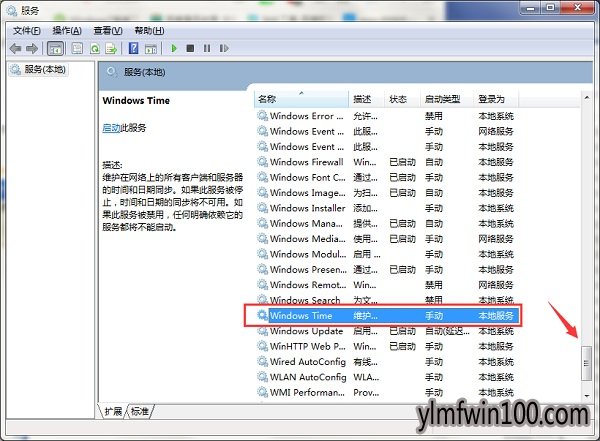Click 网络服务 logon of Windows Media row

pos(496,238)
